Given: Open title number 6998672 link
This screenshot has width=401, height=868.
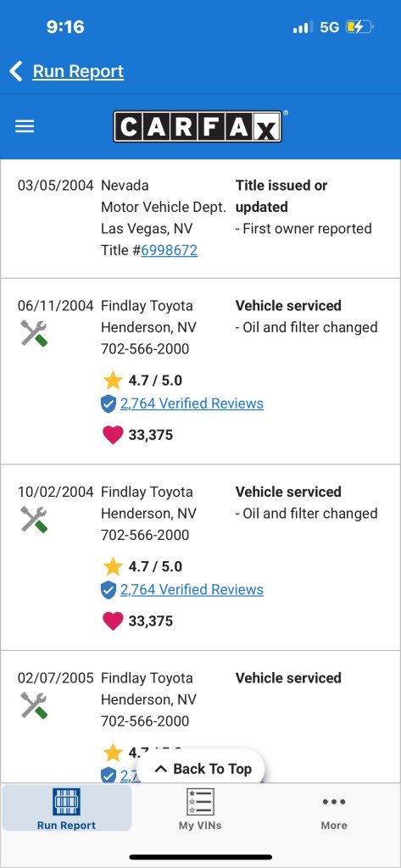Looking at the screenshot, I should click(x=169, y=250).
